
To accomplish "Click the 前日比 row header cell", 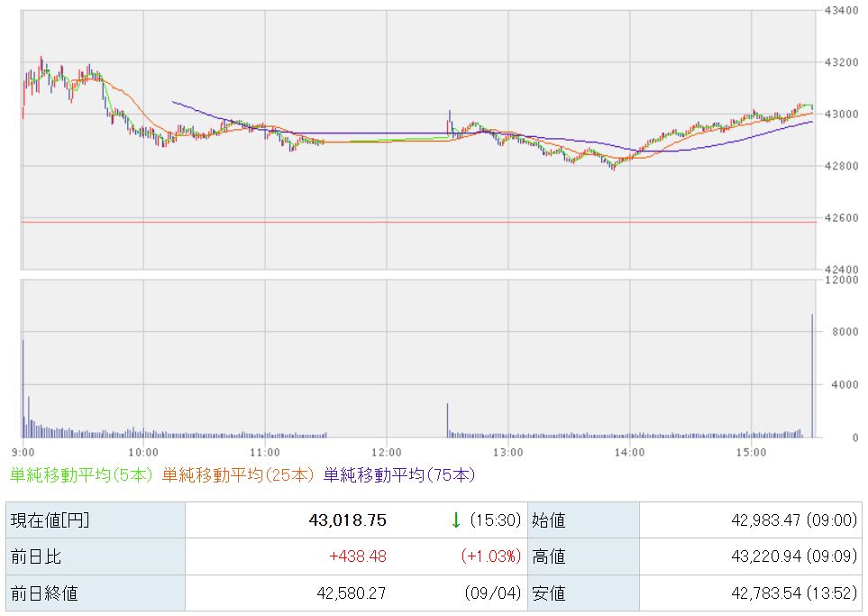I will tap(96, 556).
